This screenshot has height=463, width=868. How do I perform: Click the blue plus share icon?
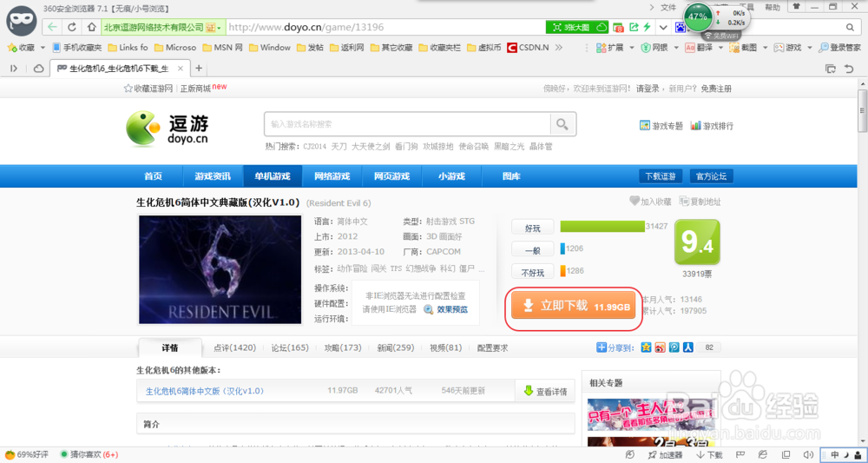pyautogui.click(x=602, y=347)
